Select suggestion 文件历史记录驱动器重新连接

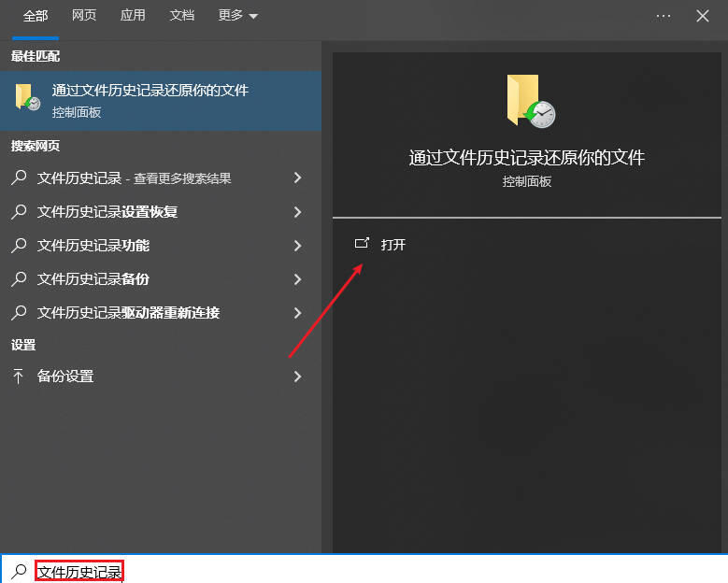(161, 313)
